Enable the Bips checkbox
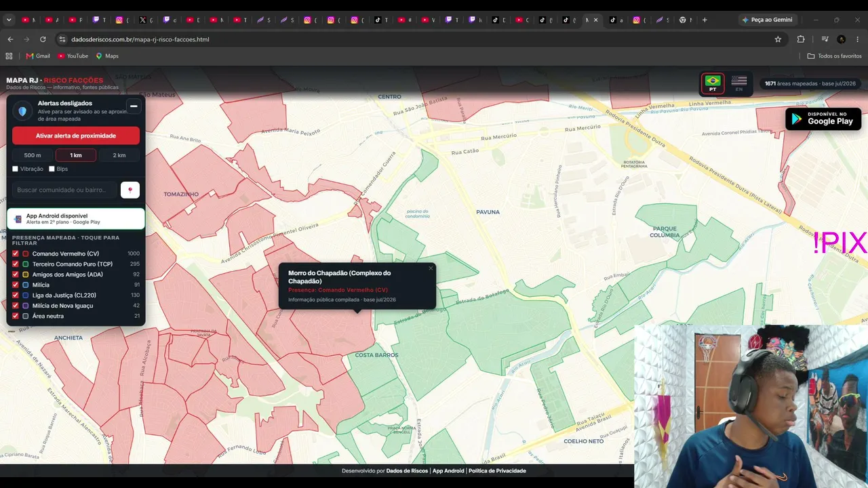 [52, 169]
